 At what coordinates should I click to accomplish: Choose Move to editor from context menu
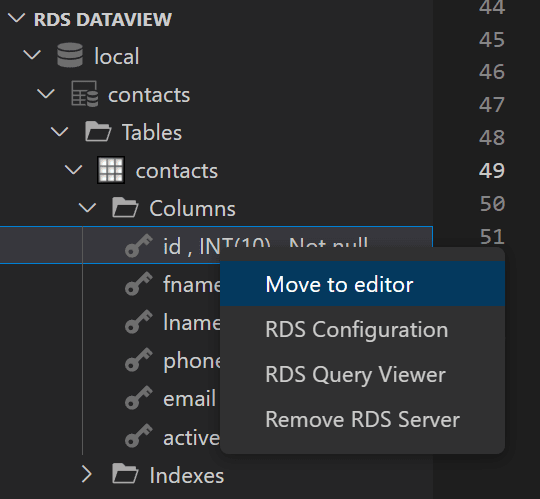362,284
